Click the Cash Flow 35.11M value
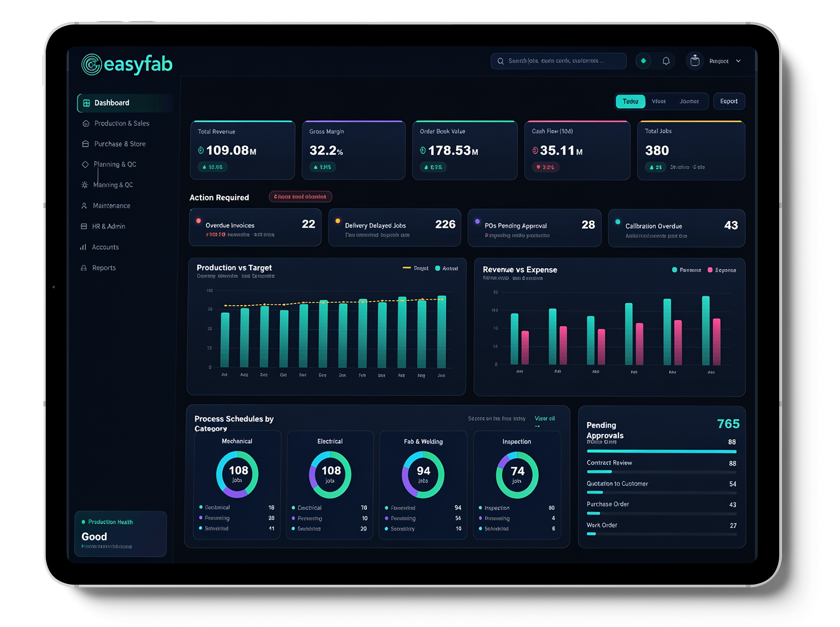 (561, 151)
